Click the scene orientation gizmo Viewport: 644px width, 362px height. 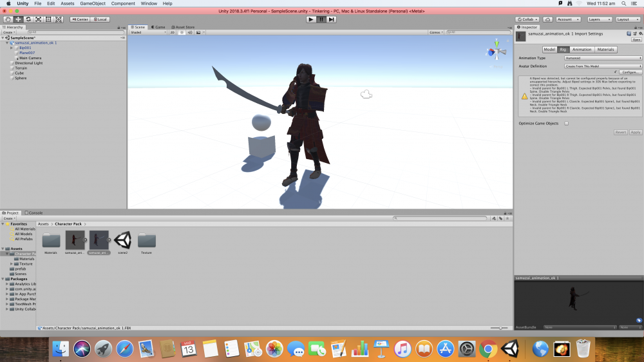coord(497,52)
